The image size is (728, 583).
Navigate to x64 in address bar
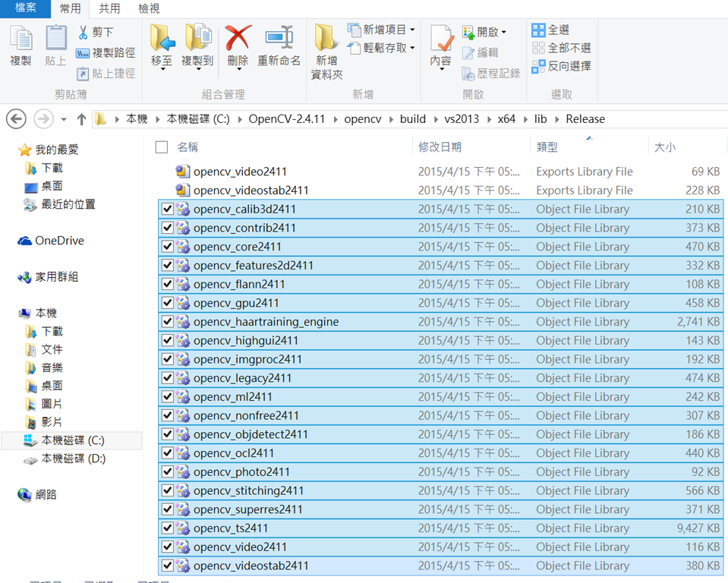(506, 119)
